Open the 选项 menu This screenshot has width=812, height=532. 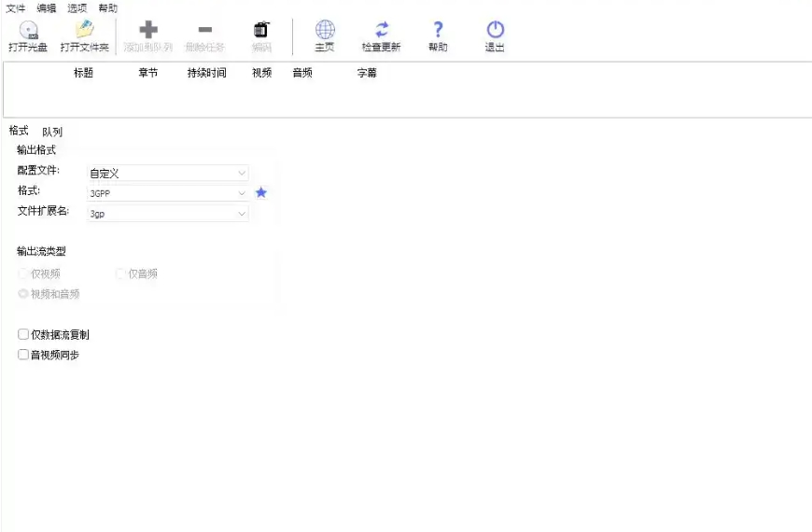pyautogui.click(x=77, y=7)
